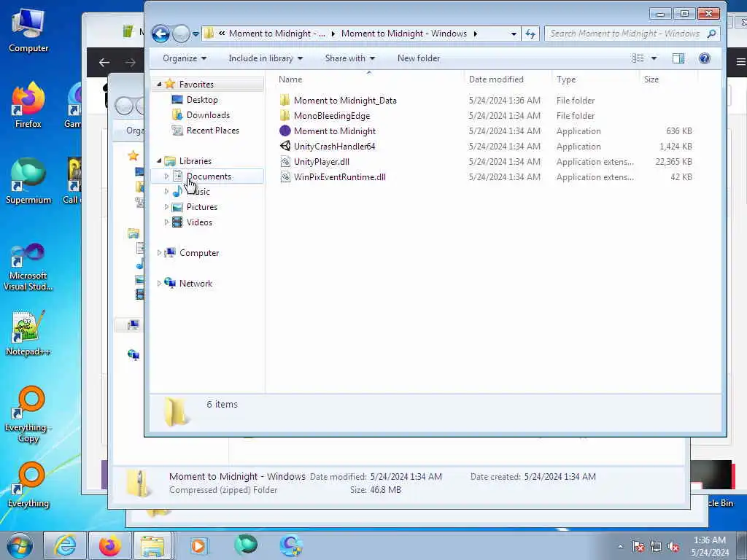Expand the Network tree node

[159, 284]
